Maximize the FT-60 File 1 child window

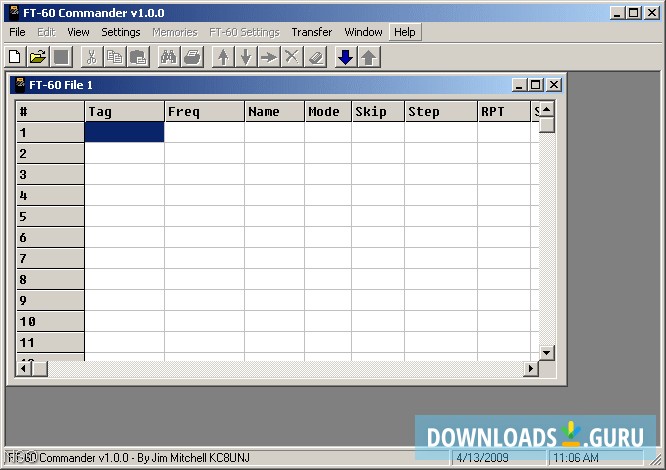tap(536, 85)
